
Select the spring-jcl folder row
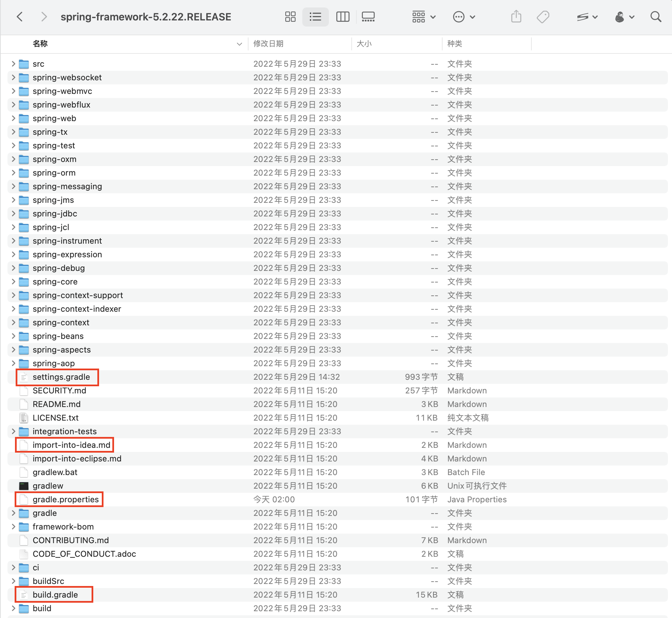pyautogui.click(x=337, y=227)
